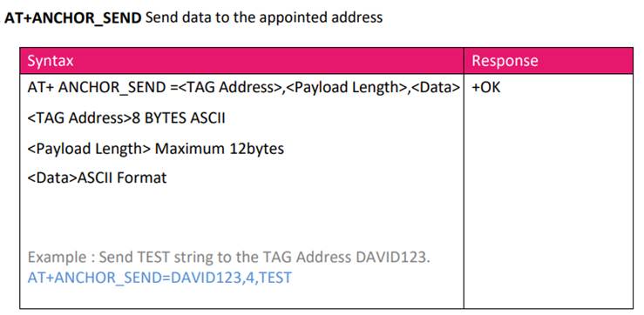Click the +OK response text
Viewport: 644px width, 315px height.
tap(486, 87)
